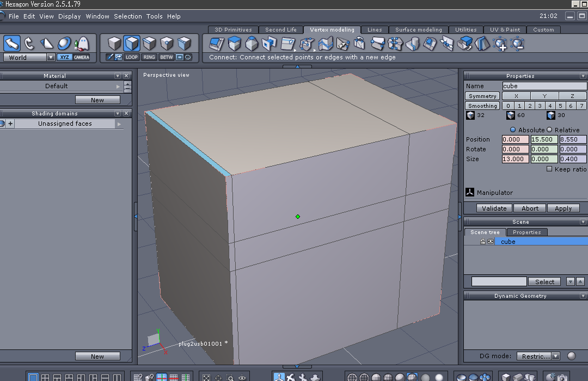The image size is (588, 381).
Task: Click the Position Y value field
Action: (x=544, y=139)
